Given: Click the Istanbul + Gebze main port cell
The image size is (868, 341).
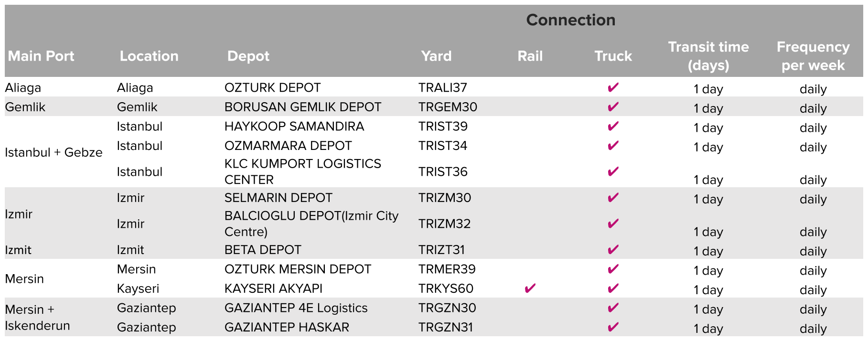Looking at the screenshot, I should point(54,152).
